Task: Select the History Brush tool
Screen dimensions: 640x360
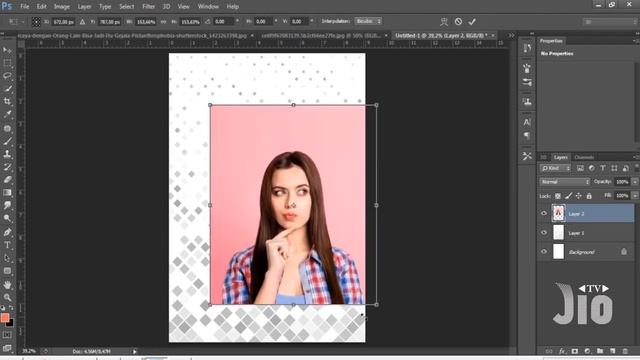Action: 7,167
